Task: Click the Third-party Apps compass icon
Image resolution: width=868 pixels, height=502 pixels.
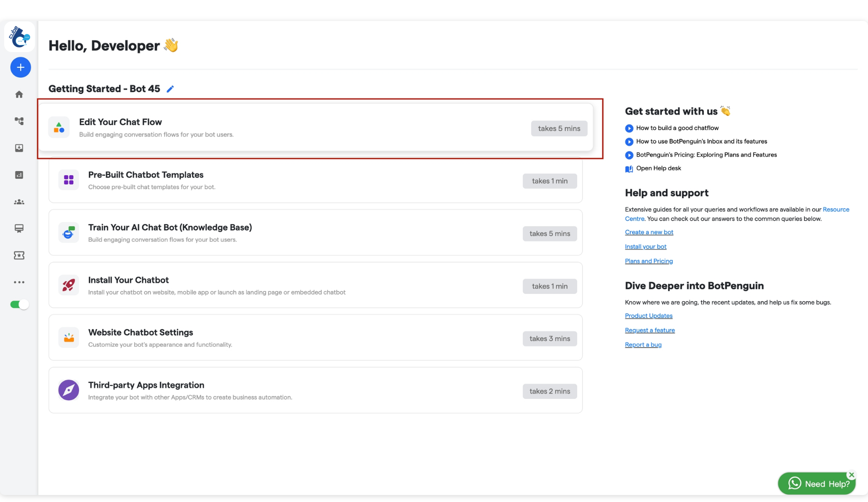Action: click(x=69, y=390)
